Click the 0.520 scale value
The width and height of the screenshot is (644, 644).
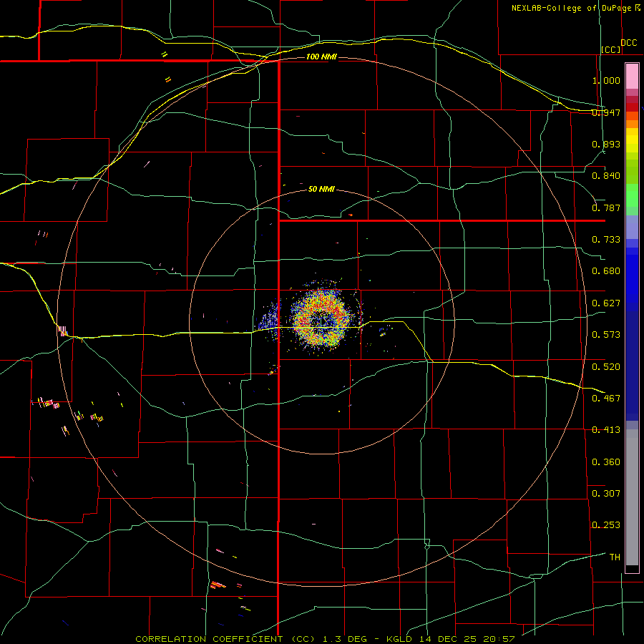click(x=606, y=367)
